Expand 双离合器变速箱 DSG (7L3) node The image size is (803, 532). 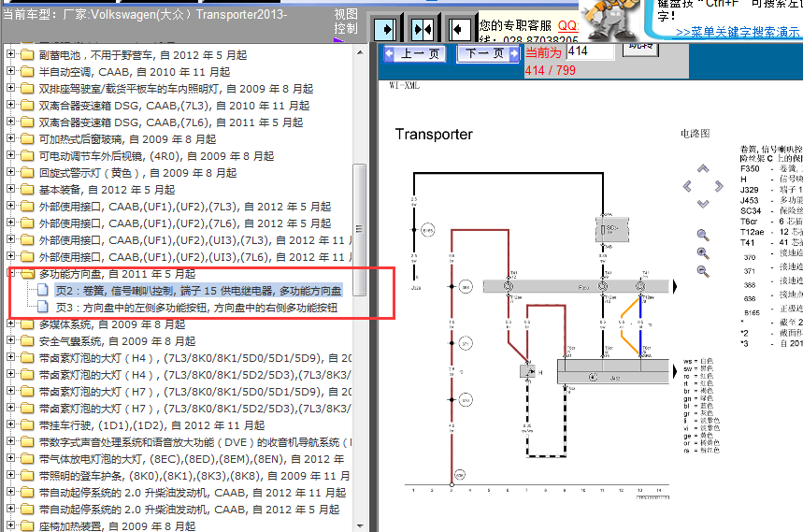coord(10,105)
